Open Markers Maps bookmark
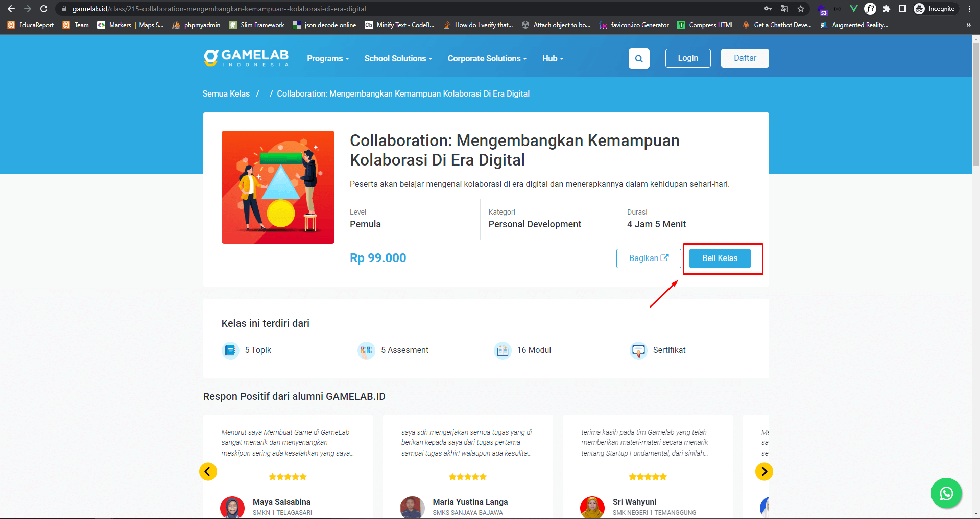 [131, 25]
